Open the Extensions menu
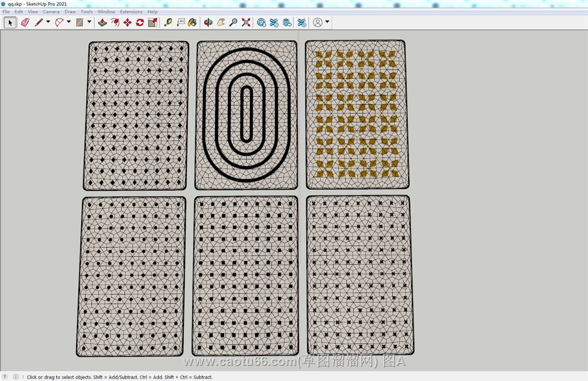The width and height of the screenshot is (588, 381). pos(131,12)
